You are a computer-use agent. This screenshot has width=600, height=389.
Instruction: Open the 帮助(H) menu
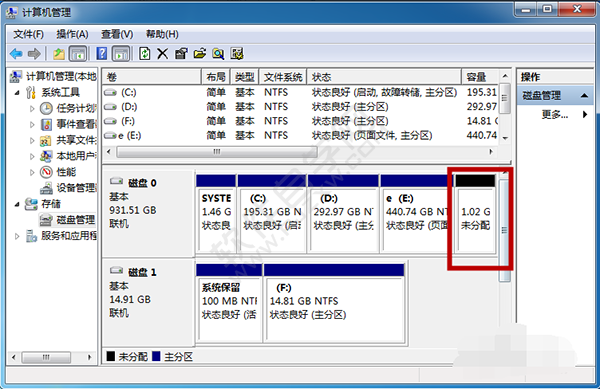[x=162, y=34]
